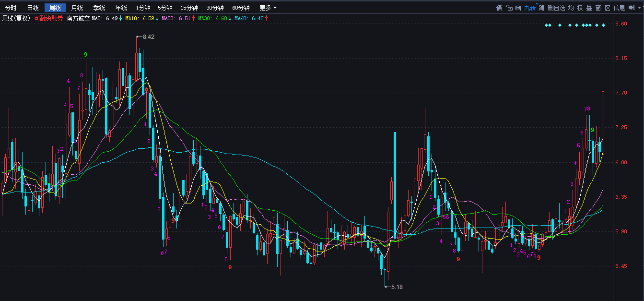Open the 周线(复权) adjustment type selector

[x=16, y=18]
